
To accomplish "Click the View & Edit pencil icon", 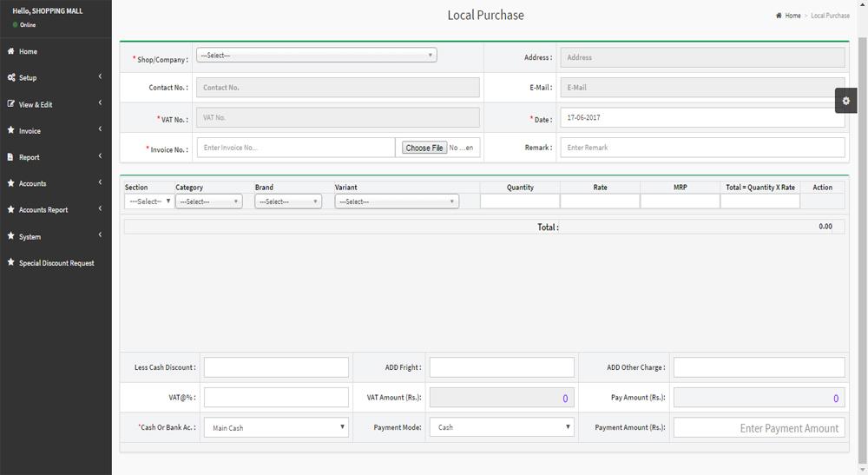I will (x=11, y=104).
